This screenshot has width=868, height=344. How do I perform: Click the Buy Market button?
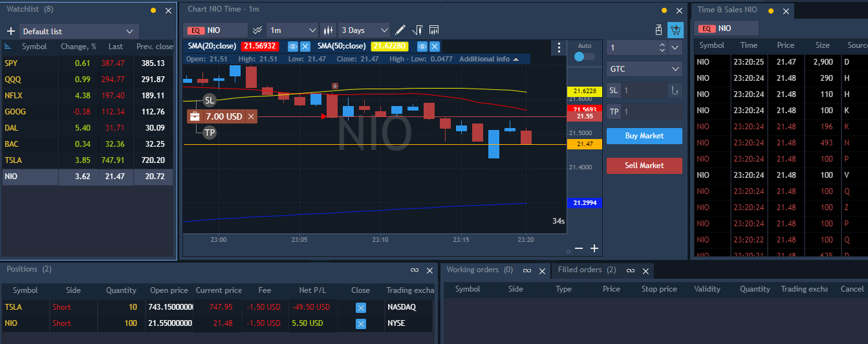[x=644, y=136]
